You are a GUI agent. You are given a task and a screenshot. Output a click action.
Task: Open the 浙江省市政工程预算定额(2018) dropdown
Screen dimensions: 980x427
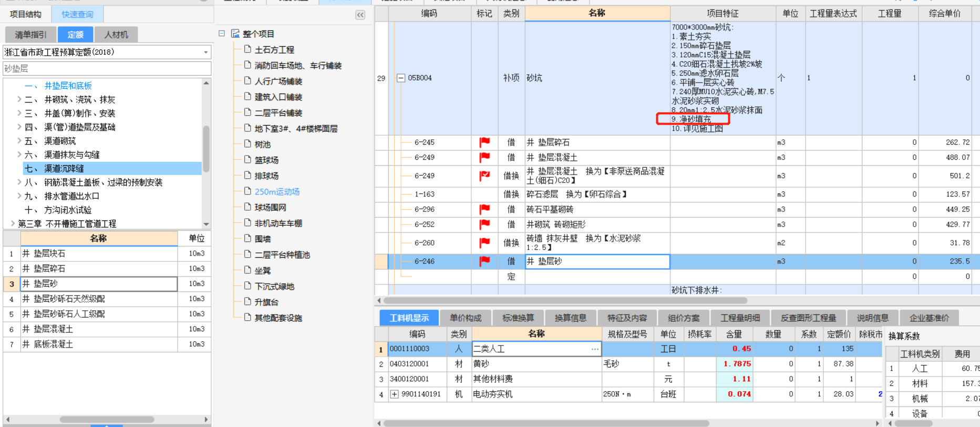205,52
